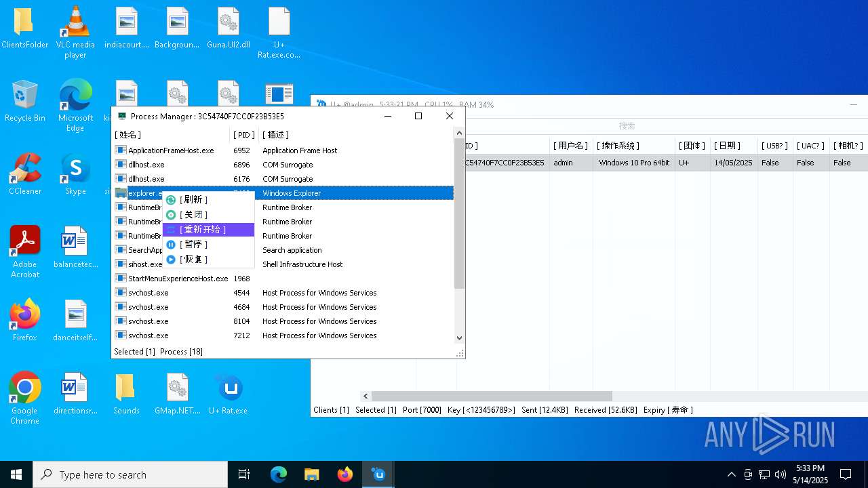Click the 搜索 search field in U+ window
This screenshot has width=868, height=488.
click(x=627, y=126)
